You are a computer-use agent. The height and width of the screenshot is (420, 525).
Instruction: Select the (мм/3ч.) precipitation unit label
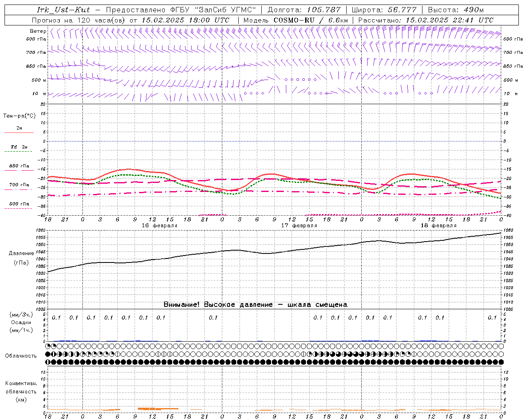(21, 315)
